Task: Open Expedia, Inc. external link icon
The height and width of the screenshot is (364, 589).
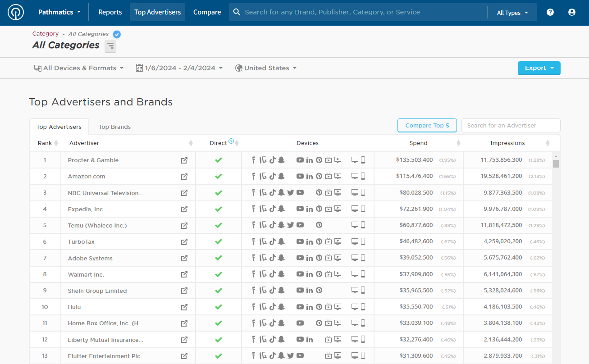Action: [184, 209]
